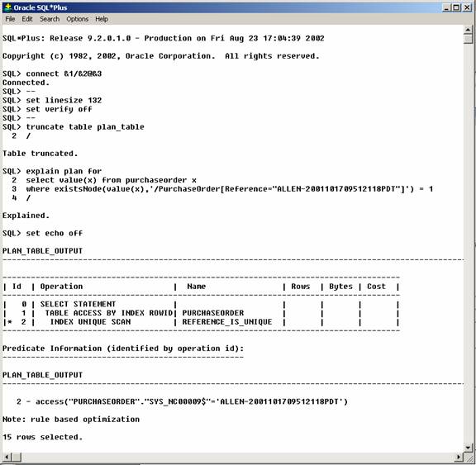Open the Help menu

tap(102, 19)
